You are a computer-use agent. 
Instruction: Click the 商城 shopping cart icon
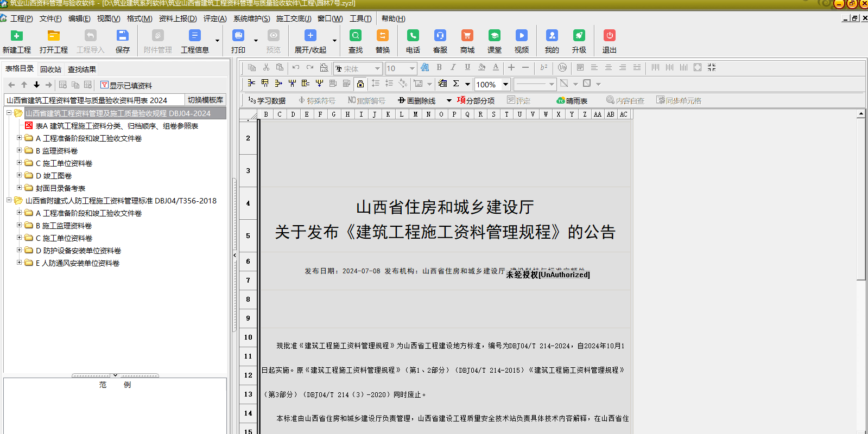[467, 36]
